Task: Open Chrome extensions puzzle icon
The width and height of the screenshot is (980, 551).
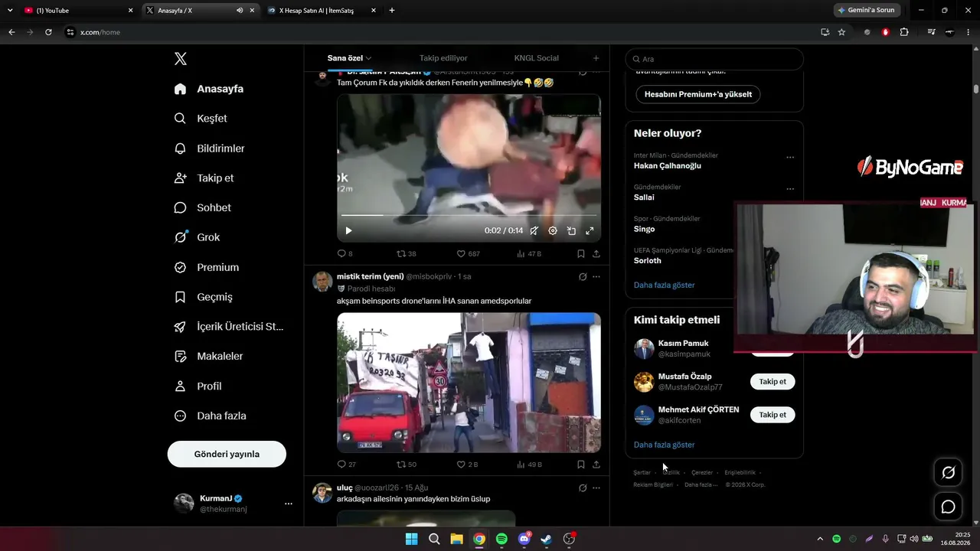Action: pos(904,32)
